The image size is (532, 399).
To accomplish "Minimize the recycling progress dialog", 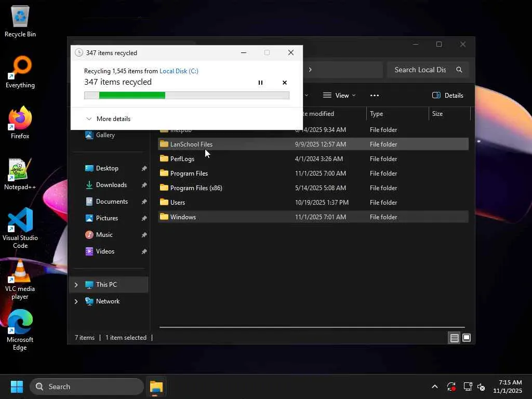I will (244, 52).
